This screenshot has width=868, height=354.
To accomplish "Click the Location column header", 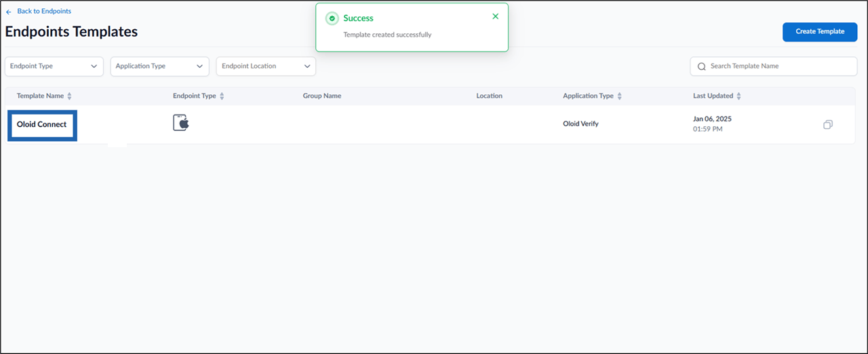I will click(x=489, y=96).
